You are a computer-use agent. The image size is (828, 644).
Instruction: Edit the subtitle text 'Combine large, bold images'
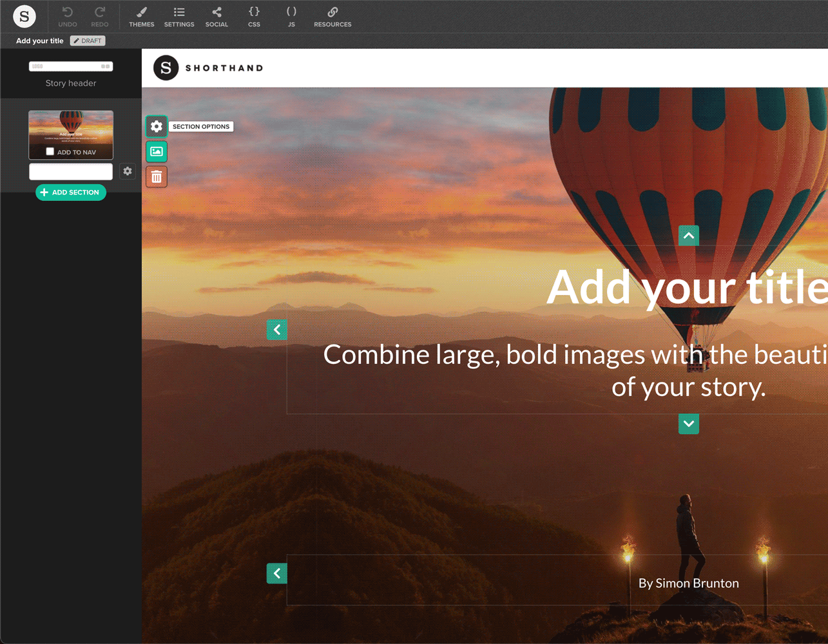[x=575, y=370]
